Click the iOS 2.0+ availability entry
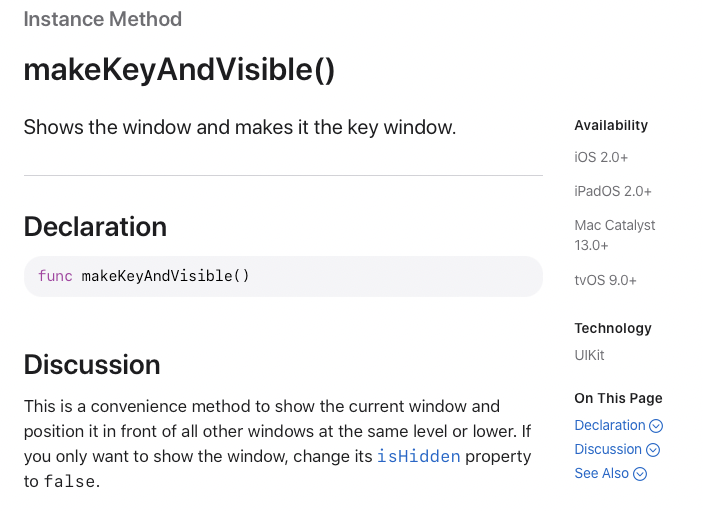 (601, 157)
